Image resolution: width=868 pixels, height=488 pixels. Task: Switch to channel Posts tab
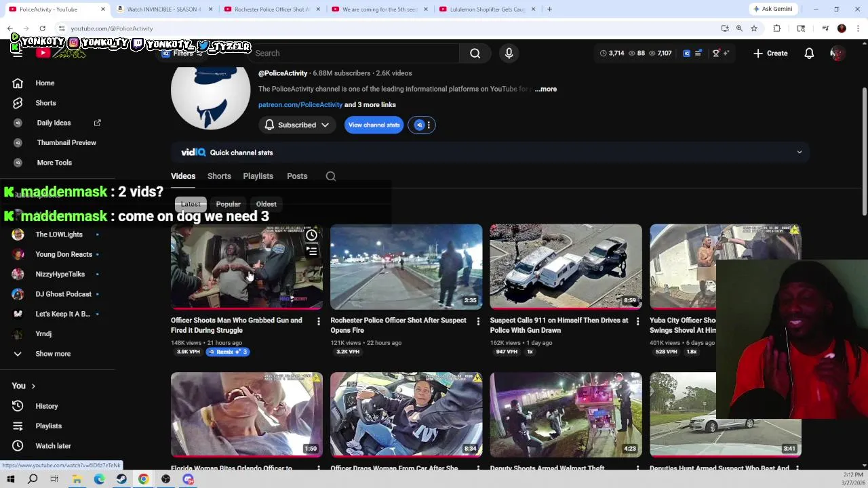[x=297, y=176]
